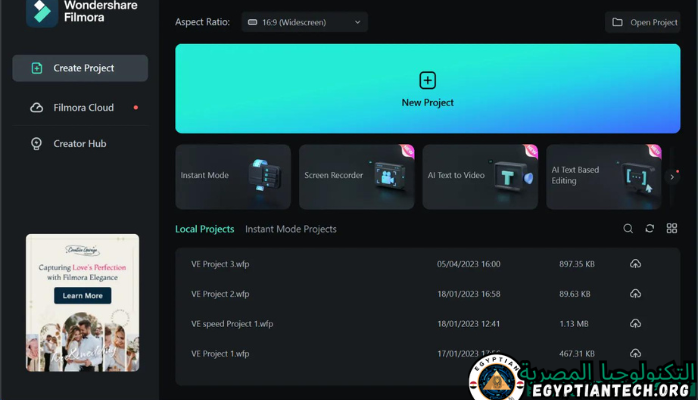This screenshot has width=698, height=400.
Task: Click the New badge on AI Text to Video
Action: 531,151
